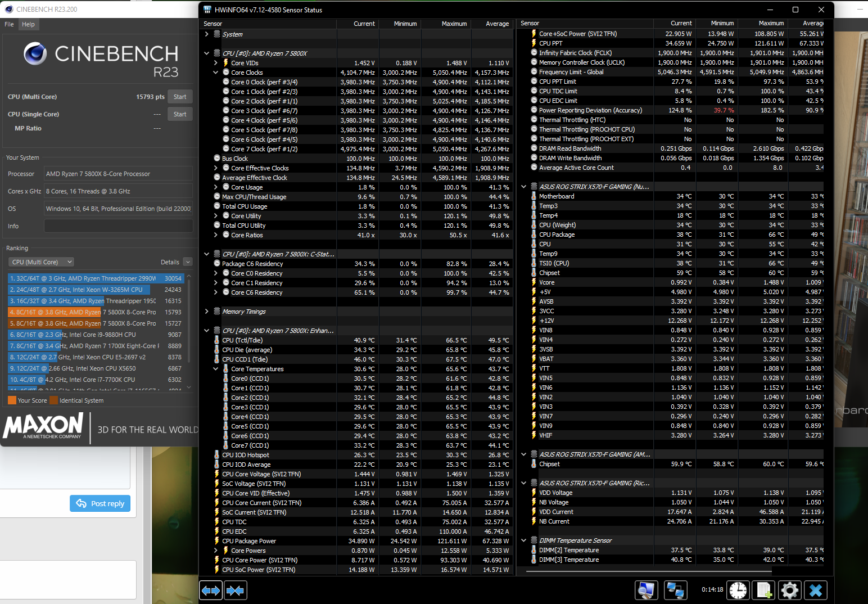Viewport: 868px width, 604px height.
Task: Click the Post reply arrow icon
Action: click(x=82, y=503)
